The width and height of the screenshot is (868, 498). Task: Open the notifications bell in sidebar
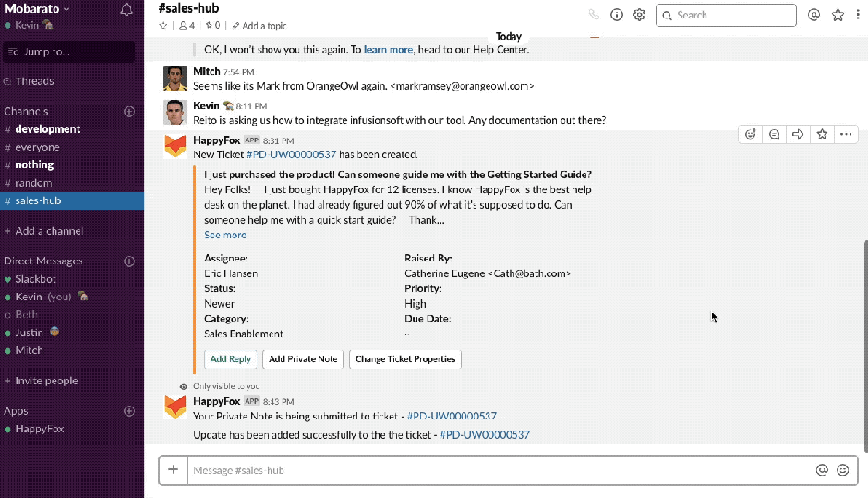click(x=127, y=9)
